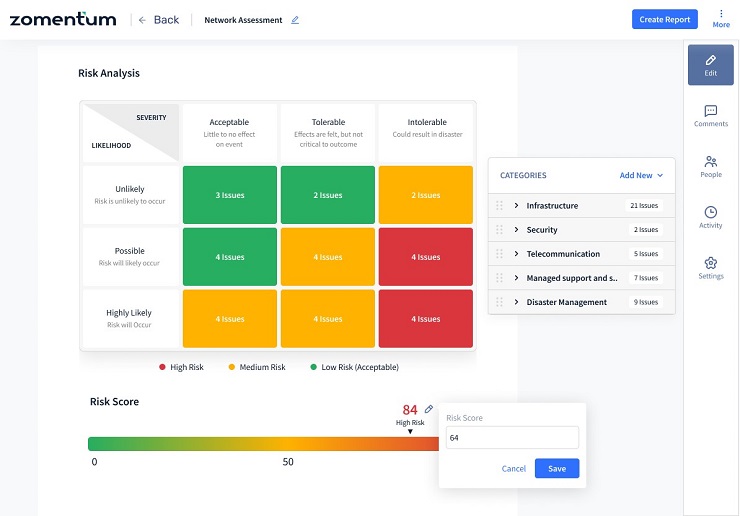Open the Settings panel
The width and height of the screenshot is (740, 516).
(710, 268)
